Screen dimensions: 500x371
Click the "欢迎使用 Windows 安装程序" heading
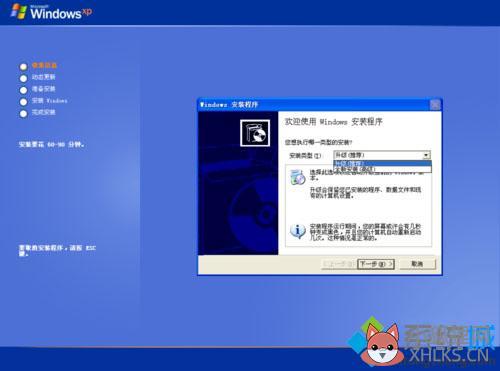point(334,122)
